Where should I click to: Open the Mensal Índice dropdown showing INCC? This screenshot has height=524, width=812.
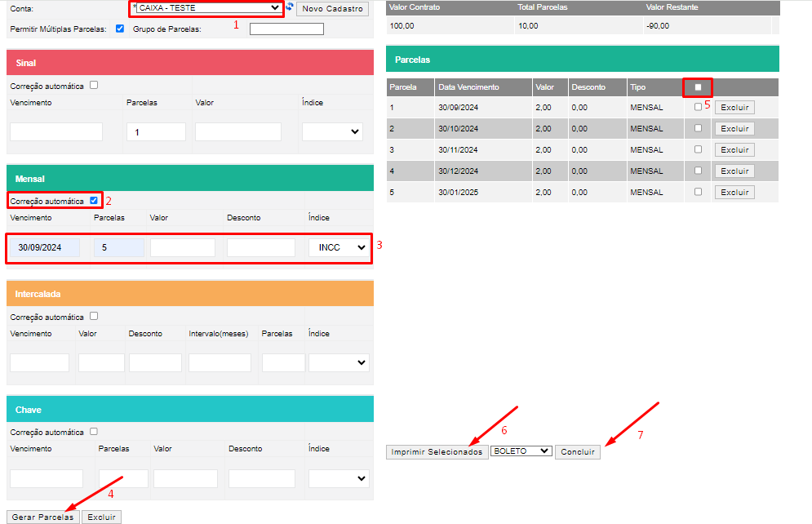coord(339,248)
